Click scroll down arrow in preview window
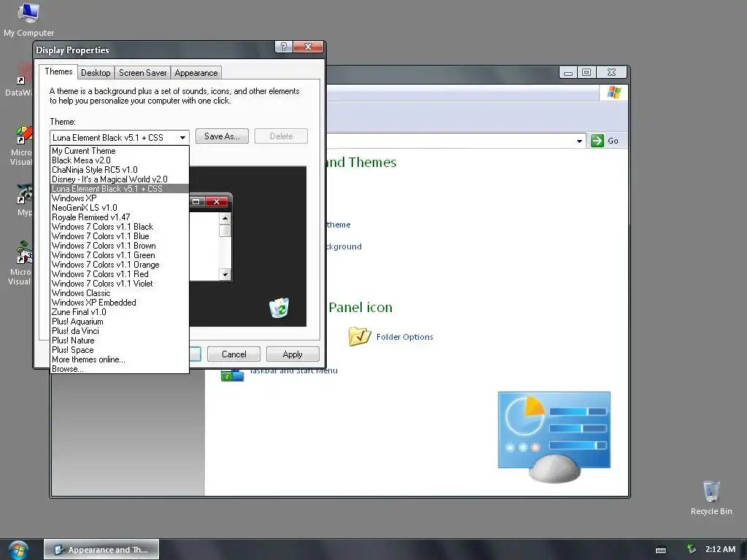Viewport: 747px width, 560px height. pyautogui.click(x=225, y=275)
